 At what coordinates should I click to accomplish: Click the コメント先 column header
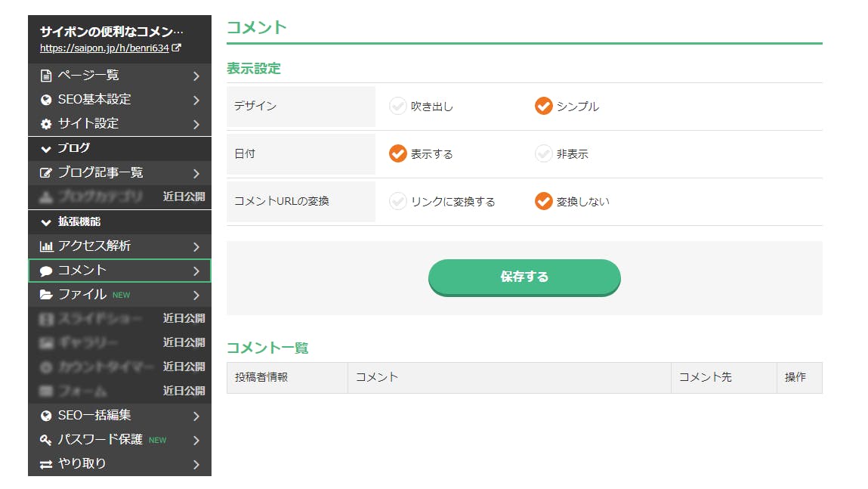point(705,377)
